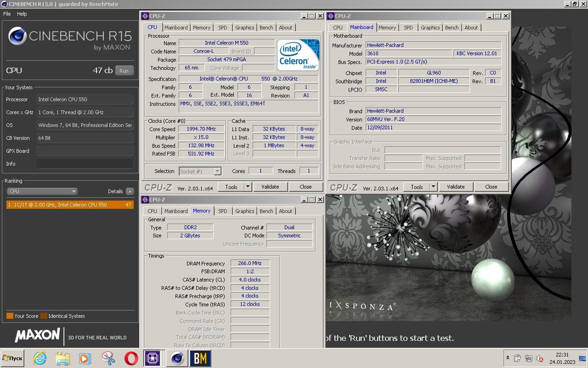Open the Help menu in Cinebench
Image resolution: width=588 pixels, height=368 pixels.
click(22, 14)
